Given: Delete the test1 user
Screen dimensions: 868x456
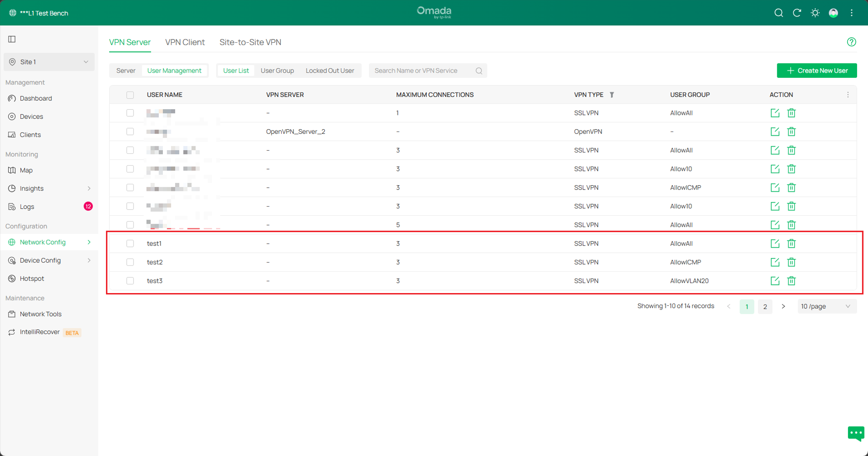Looking at the screenshot, I should click(791, 243).
